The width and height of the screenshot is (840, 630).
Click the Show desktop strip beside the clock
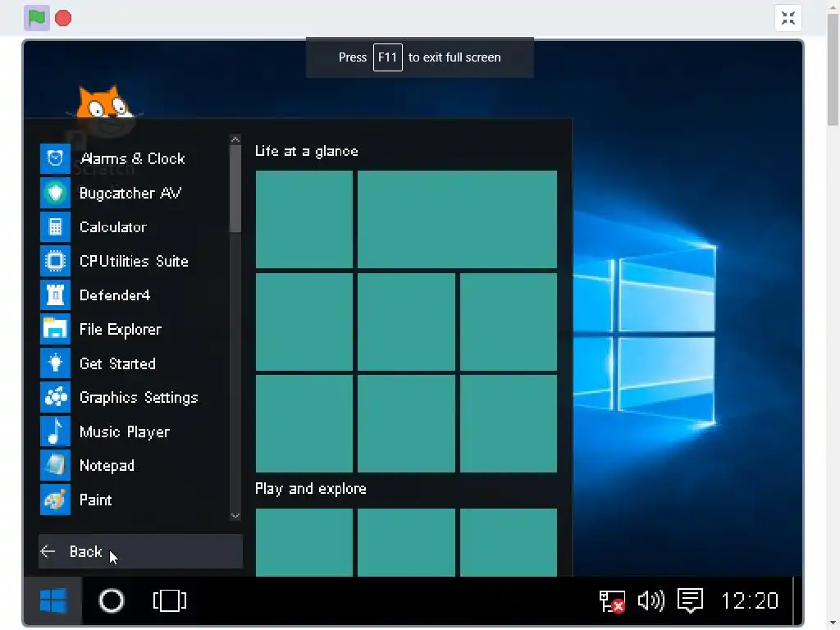(x=797, y=600)
